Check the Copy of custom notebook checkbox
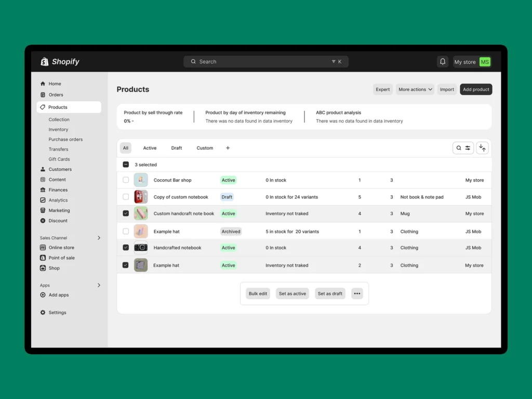The image size is (532, 399). (126, 197)
